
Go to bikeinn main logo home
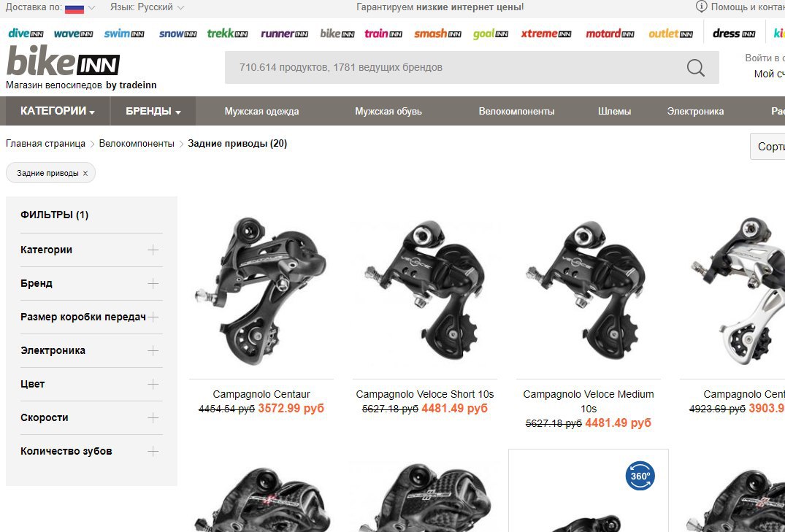coord(63,61)
